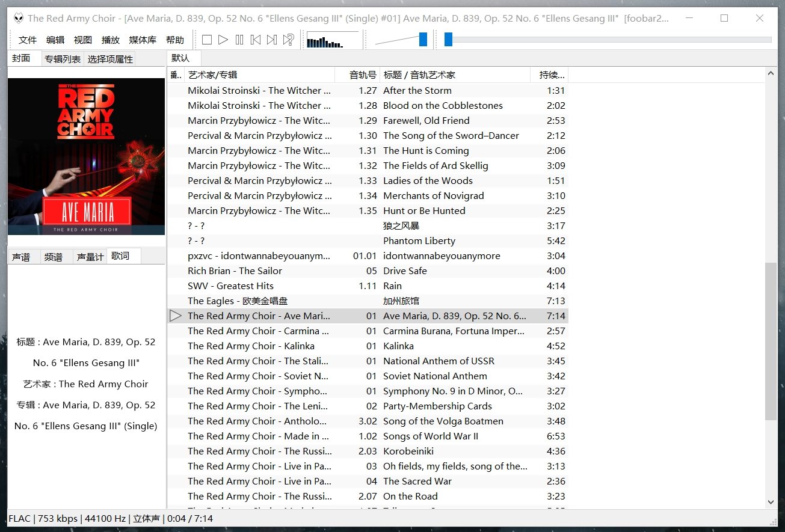The width and height of the screenshot is (785, 532).
Task: Open the 帮助 menu
Action: click(x=175, y=40)
